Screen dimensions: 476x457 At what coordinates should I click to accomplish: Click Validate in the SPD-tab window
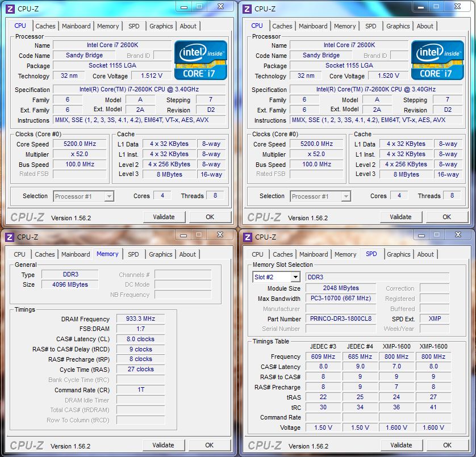tap(402, 445)
